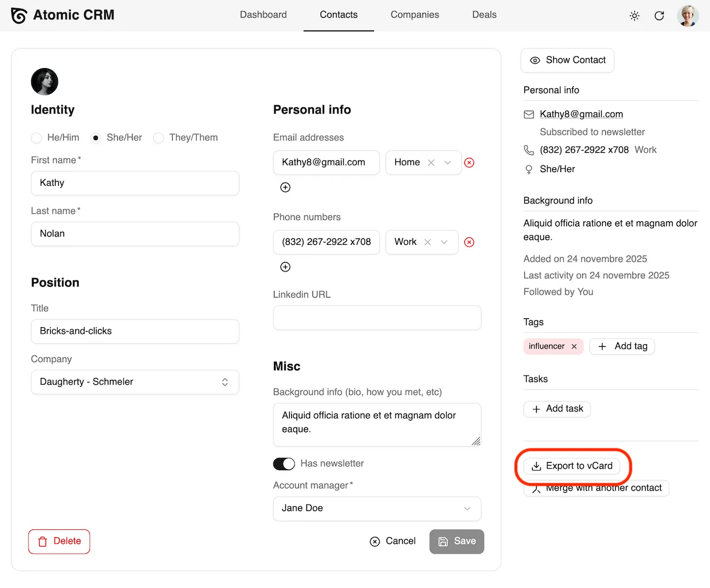Image resolution: width=710 pixels, height=588 pixels.
Task: Save the contact changes
Action: [x=456, y=541]
